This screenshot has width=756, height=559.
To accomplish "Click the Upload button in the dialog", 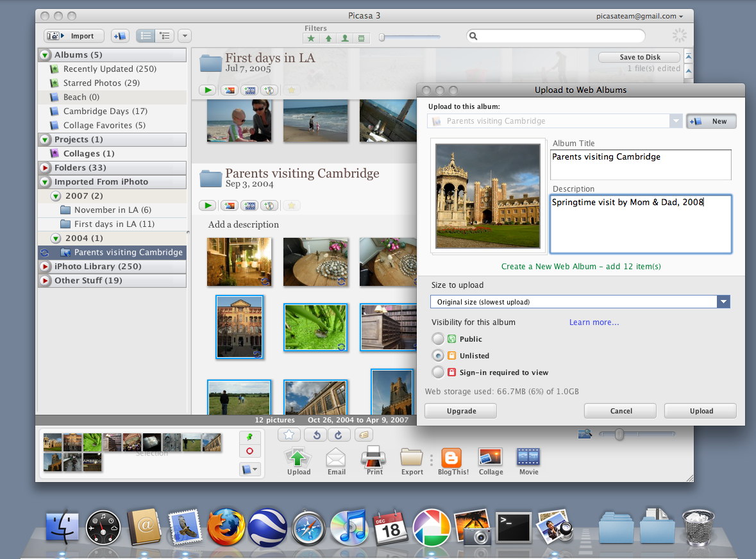I will click(700, 410).
